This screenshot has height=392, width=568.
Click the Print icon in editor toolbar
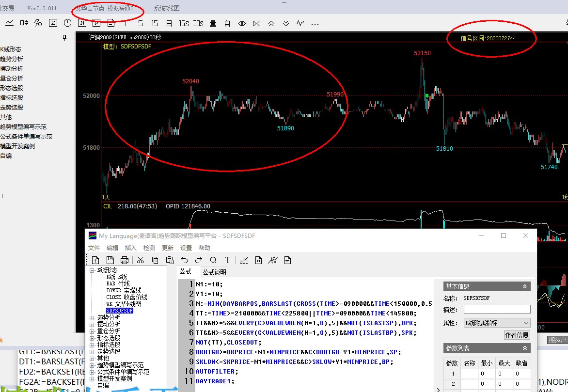click(125, 260)
